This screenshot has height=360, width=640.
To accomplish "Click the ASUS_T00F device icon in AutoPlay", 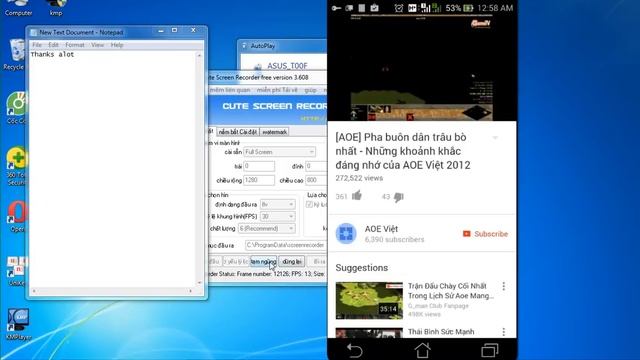I will (x=257, y=66).
